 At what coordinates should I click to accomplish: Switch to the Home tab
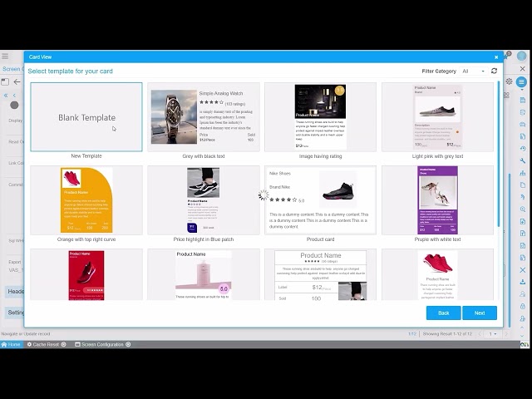[x=11, y=344]
